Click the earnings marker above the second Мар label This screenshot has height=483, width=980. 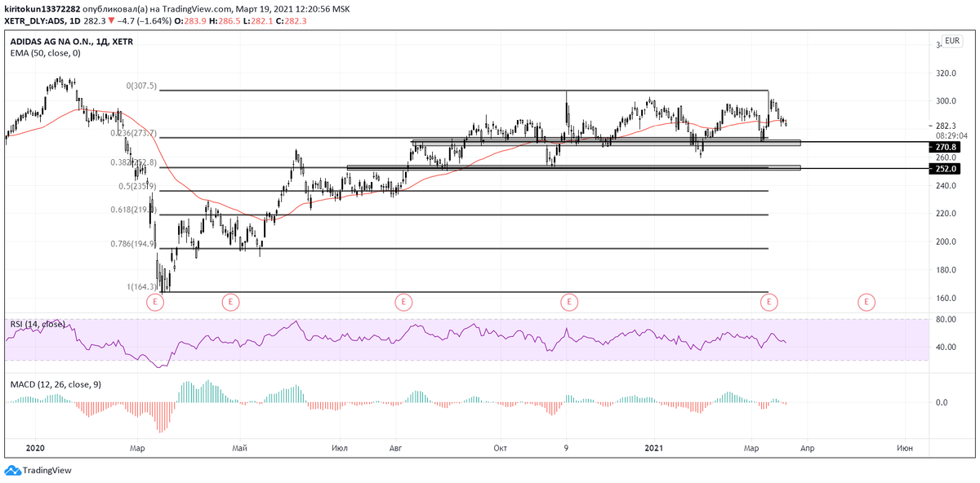768,302
